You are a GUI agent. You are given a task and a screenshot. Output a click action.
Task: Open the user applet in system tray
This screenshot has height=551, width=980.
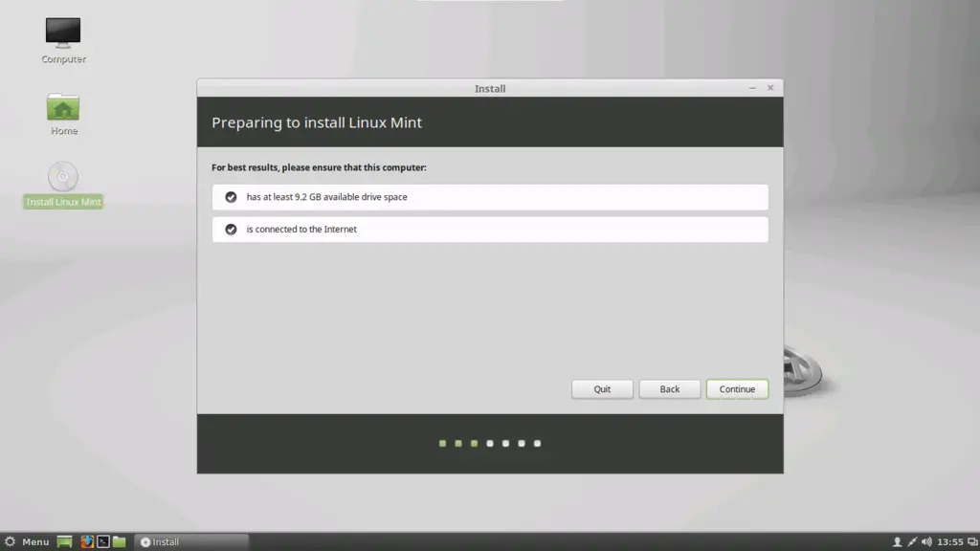tap(897, 541)
